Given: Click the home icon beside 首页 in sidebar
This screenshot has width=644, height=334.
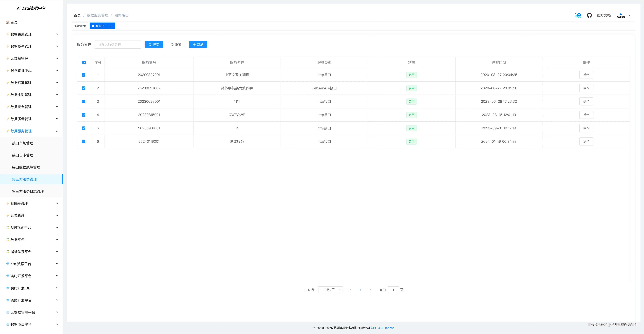Looking at the screenshot, I should [8, 22].
